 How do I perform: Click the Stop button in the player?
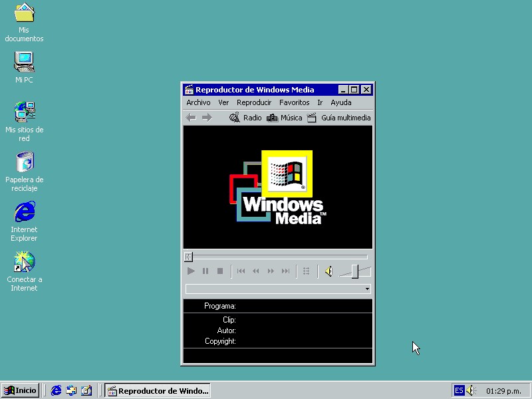tap(220, 271)
